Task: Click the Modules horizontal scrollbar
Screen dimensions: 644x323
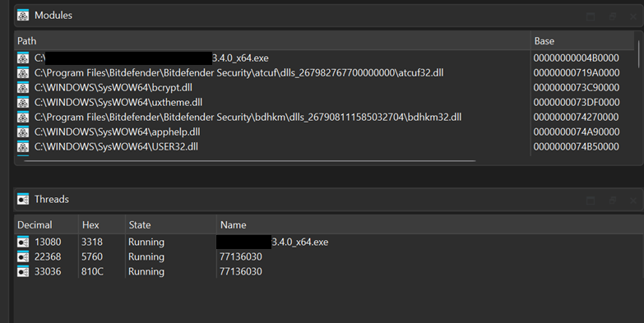Action: point(250,161)
